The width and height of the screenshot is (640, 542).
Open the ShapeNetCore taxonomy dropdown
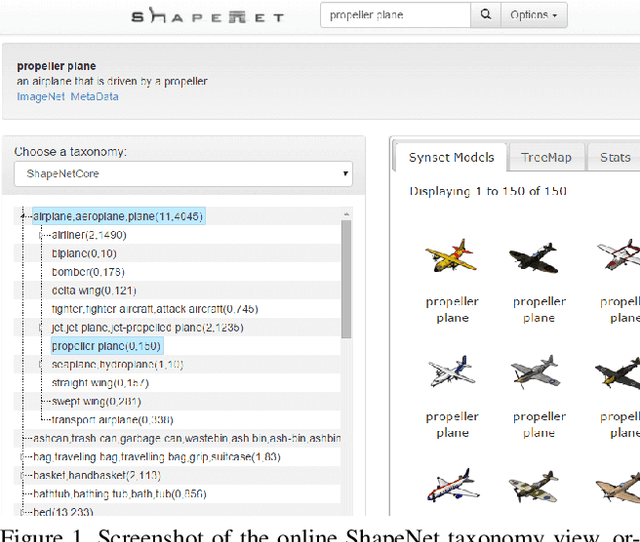pyautogui.click(x=183, y=174)
